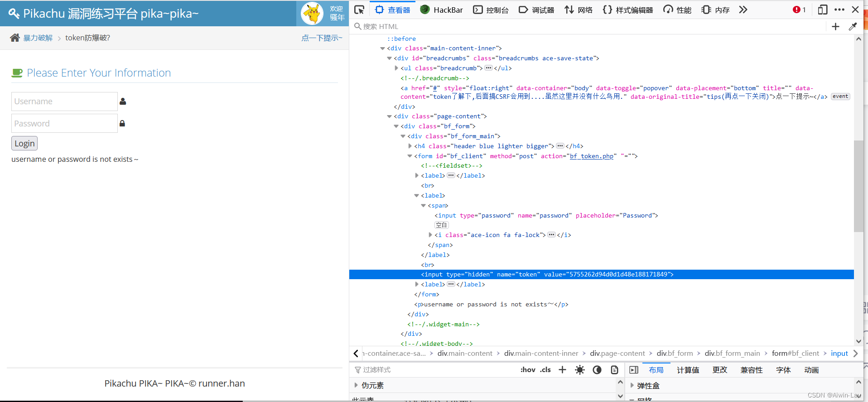Viewport: 868px width, 402px height.
Task: Add a new CSS rule plus icon
Action: (x=562, y=370)
